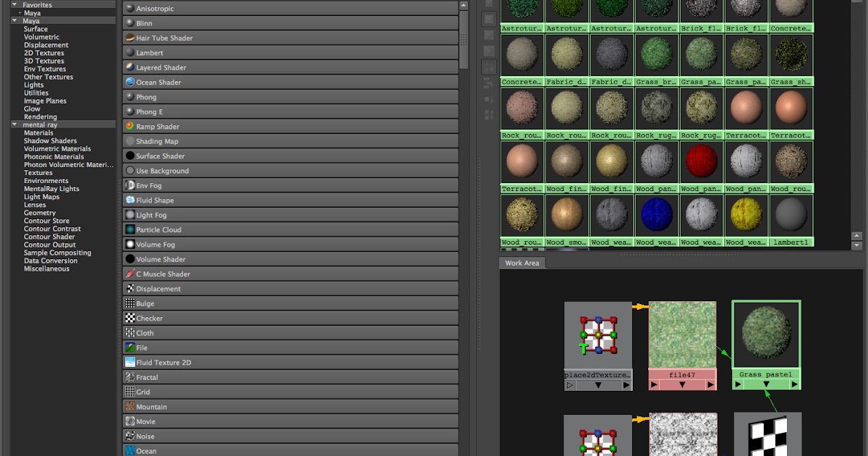Click file47 node's right output arrow
Image resolution: width=868 pixels, height=456 pixels.
710,385
